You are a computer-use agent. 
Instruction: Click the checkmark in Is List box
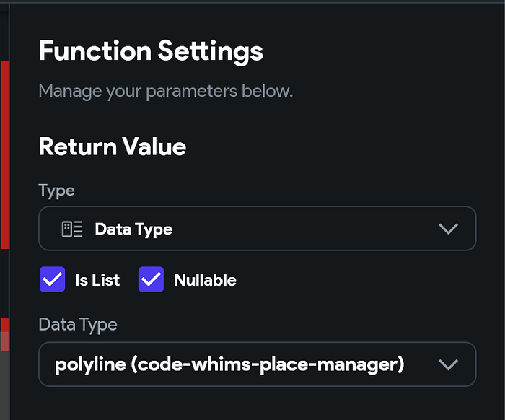[52, 280]
